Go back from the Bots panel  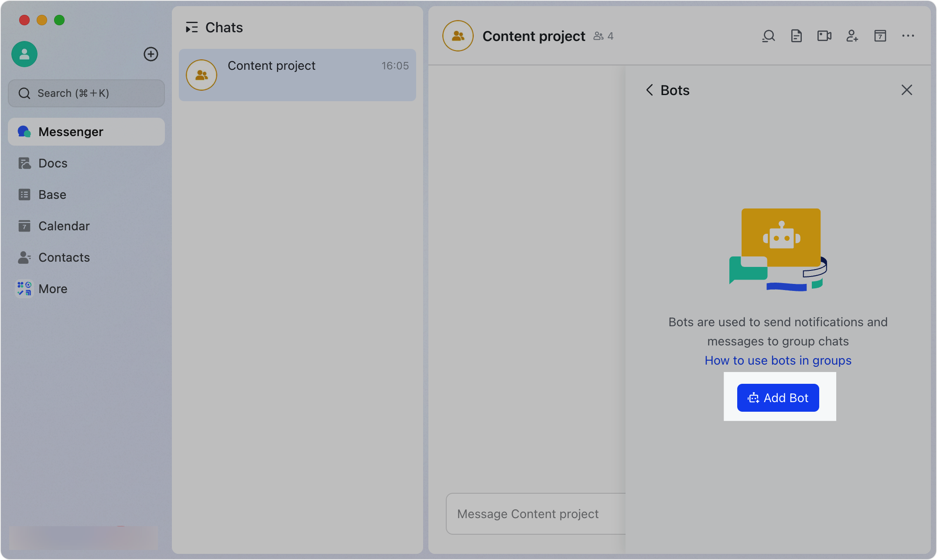click(x=650, y=90)
